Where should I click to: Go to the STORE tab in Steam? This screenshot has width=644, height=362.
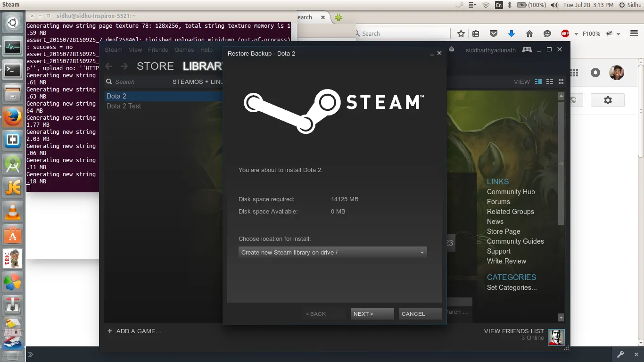pyautogui.click(x=155, y=66)
